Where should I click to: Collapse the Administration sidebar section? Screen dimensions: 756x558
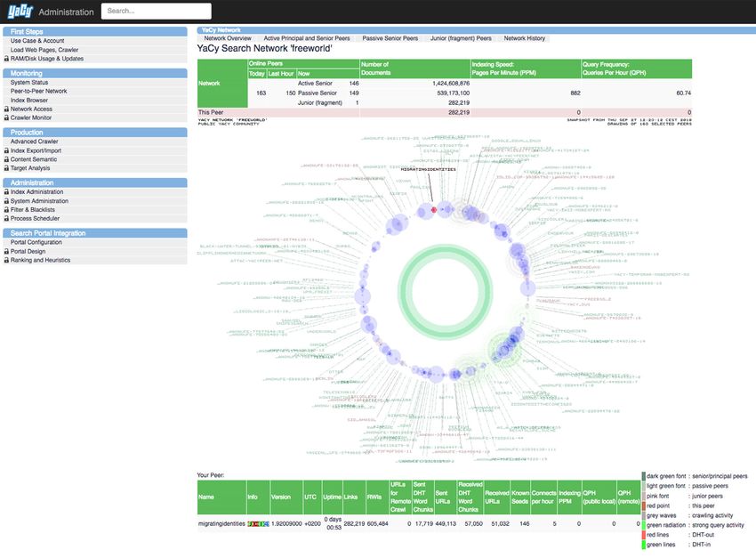(95, 182)
